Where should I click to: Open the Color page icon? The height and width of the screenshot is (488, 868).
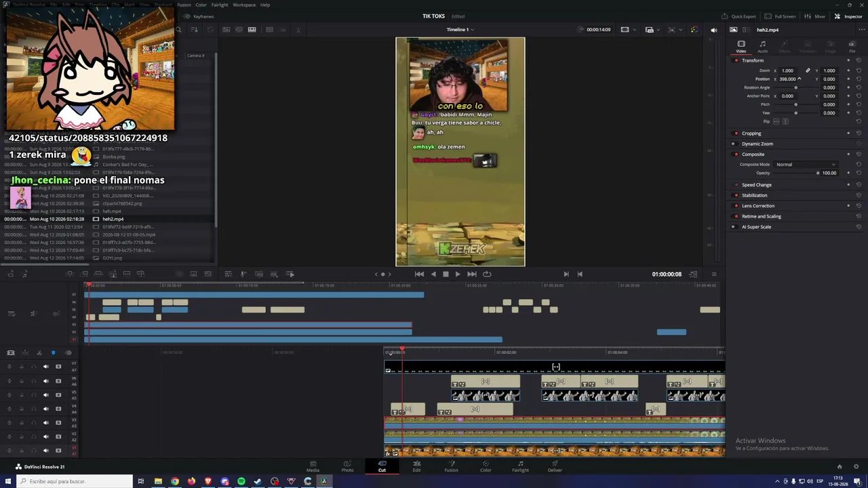[x=486, y=464]
